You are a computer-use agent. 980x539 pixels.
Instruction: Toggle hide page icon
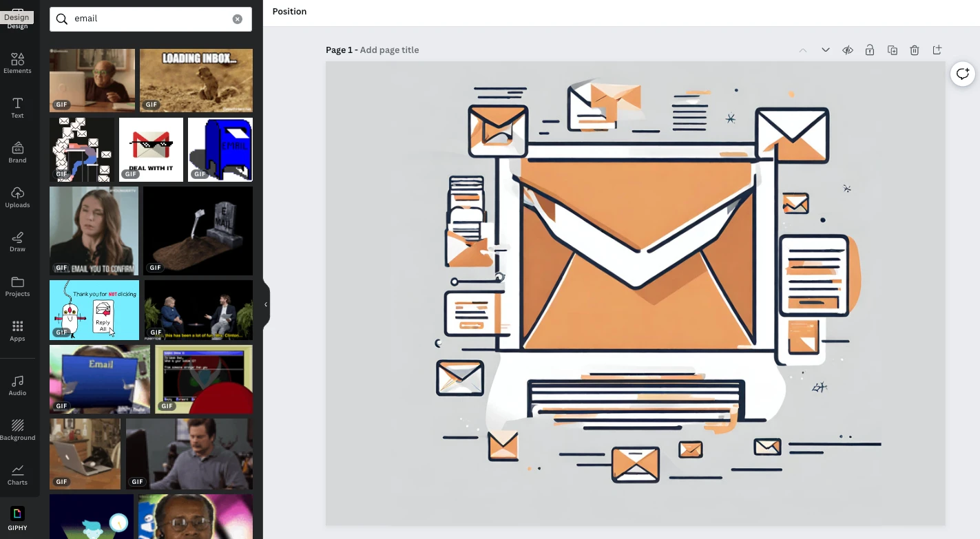848,50
